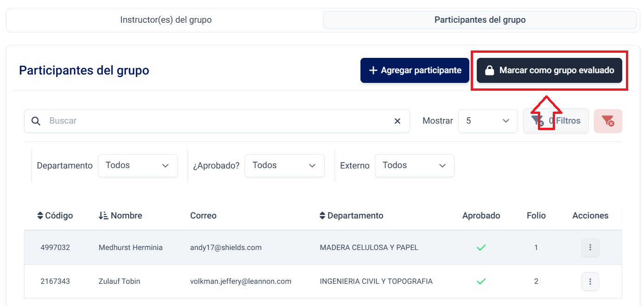This screenshot has width=644, height=306.
Task: Switch to Instructor(es) del grupo tab
Action: coord(166,20)
